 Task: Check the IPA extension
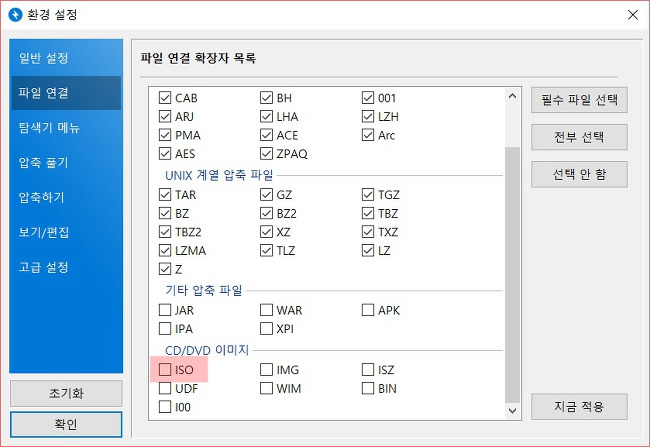click(165, 328)
